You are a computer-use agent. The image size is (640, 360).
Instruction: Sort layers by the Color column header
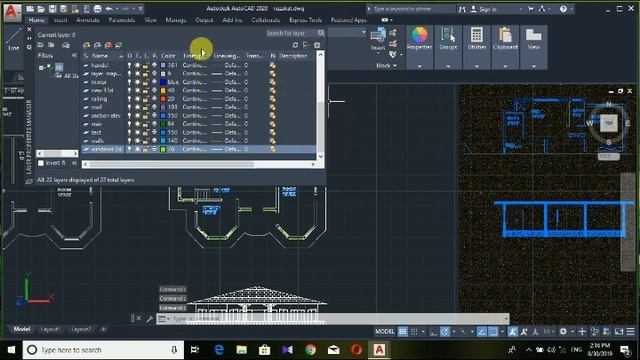tap(169, 56)
